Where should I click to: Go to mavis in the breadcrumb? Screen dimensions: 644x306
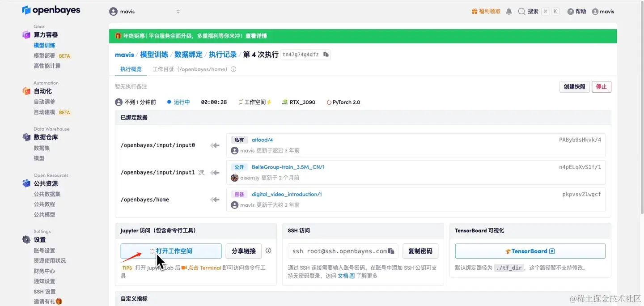pyautogui.click(x=124, y=55)
